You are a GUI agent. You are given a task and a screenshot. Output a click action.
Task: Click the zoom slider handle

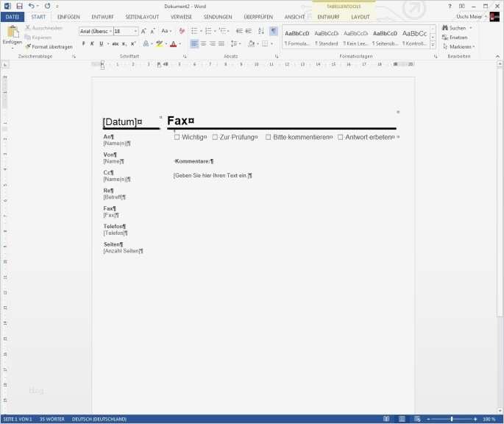pyautogui.click(x=452, y=419)
